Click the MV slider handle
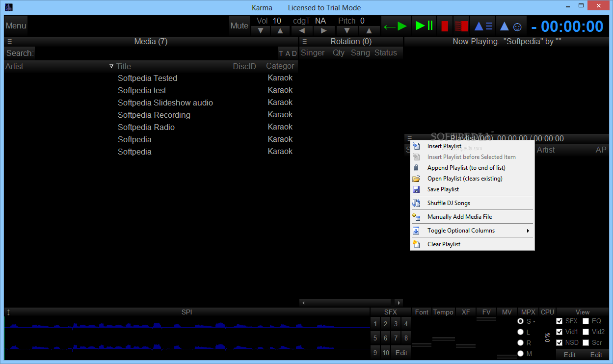613x364 pixels. click(x=507, y=357)
